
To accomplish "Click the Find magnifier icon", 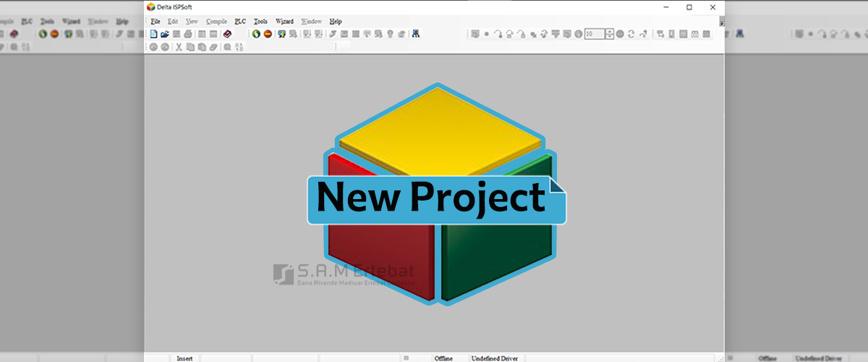I will coord(228,47).
